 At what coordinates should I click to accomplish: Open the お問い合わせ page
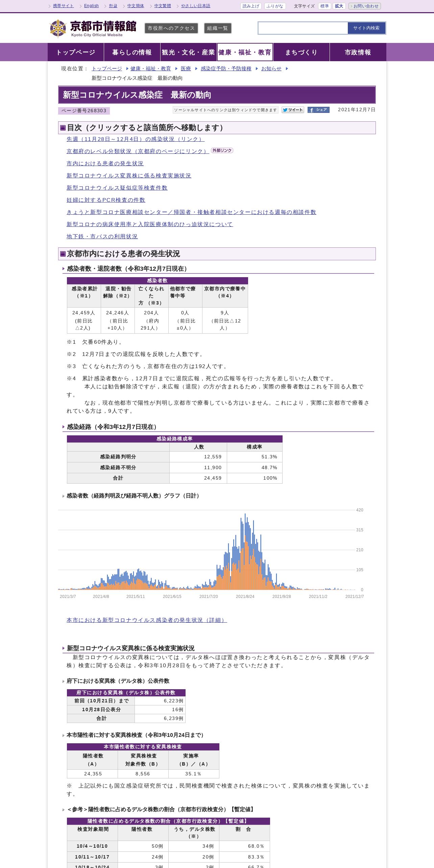point(365,6)
